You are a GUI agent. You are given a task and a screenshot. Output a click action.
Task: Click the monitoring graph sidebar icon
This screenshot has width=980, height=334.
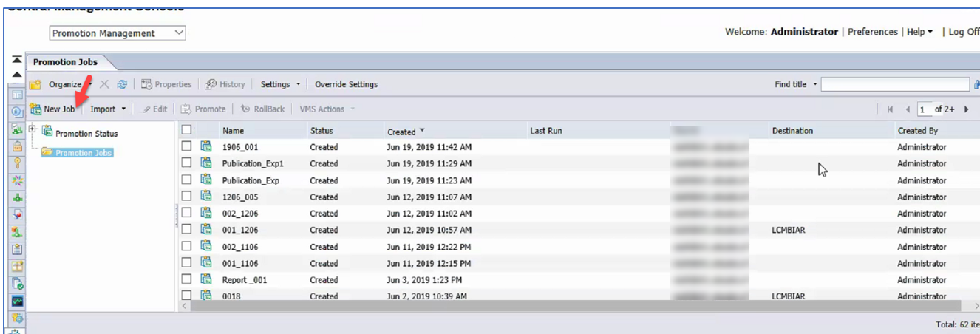(x=16, y=301)
